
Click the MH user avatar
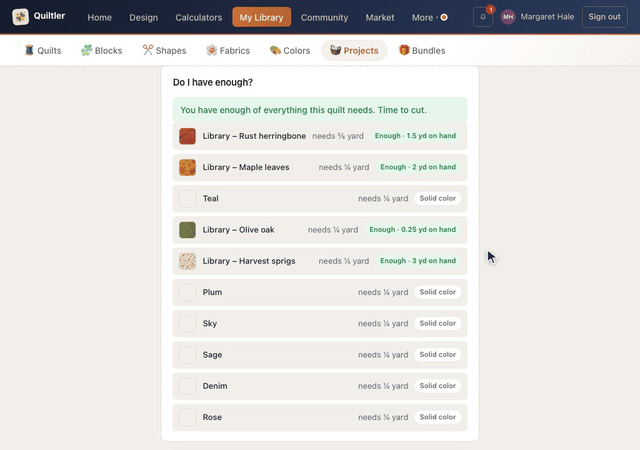pos(508,17)
